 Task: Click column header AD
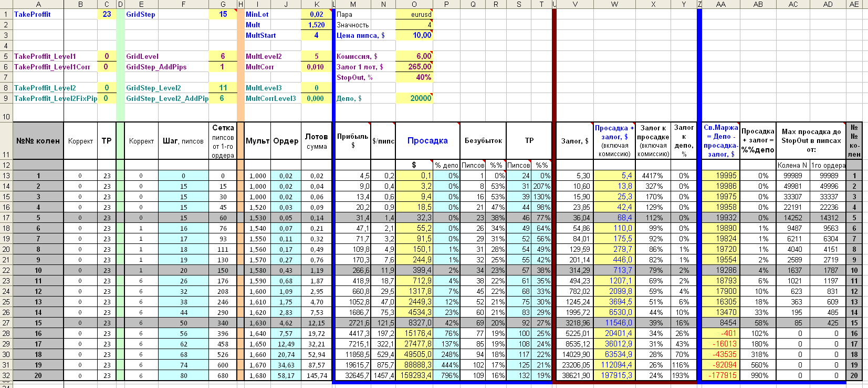pyautogui.click(x=828, y=4)
